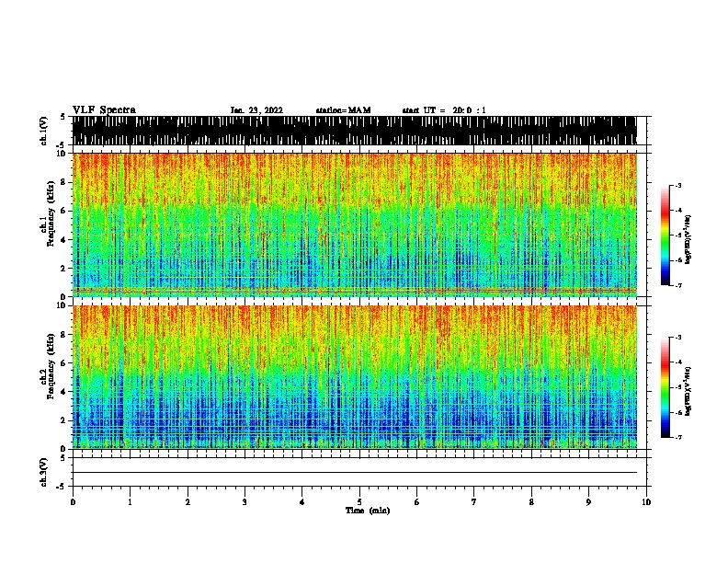Click the "start UT = 20: 0 : 1" text
This screenshot has width=728, height=563.
444,110
